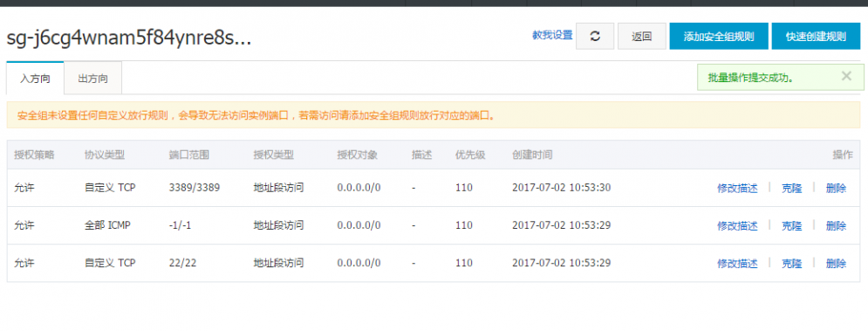Click 快速创建规则 button
868x331 pixels.
tap(816, 37)
